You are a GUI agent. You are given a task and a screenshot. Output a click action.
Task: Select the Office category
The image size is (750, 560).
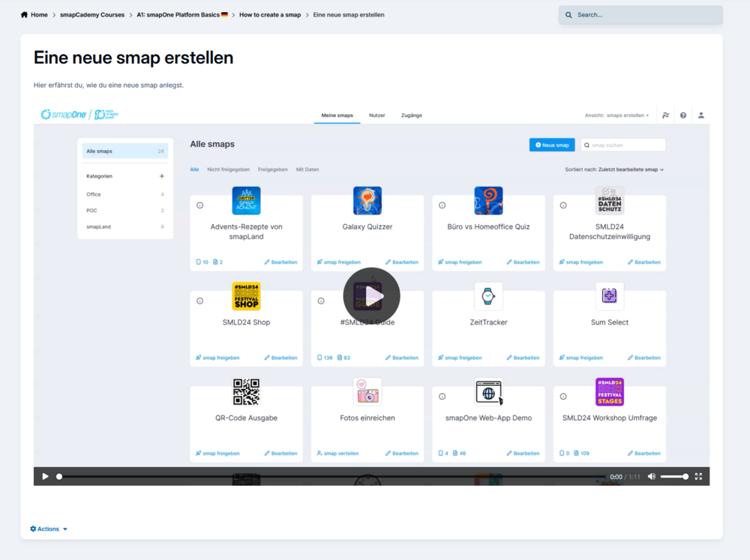tap(124, 194)
